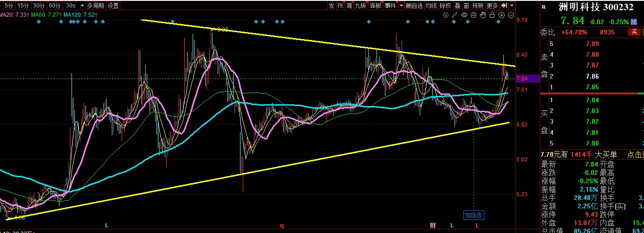Switch to 15分 period
This screenshot has width=644, height=233.
click(x=23, y=6)
